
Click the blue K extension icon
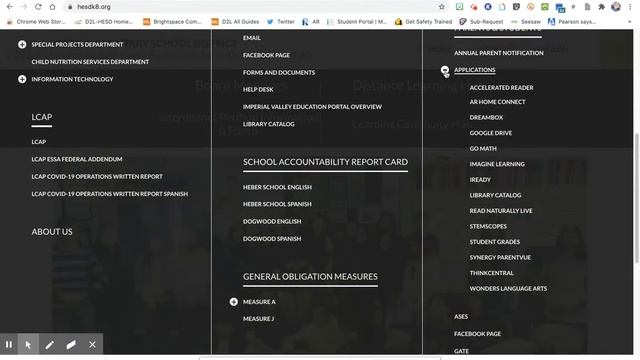pos(488,7)
